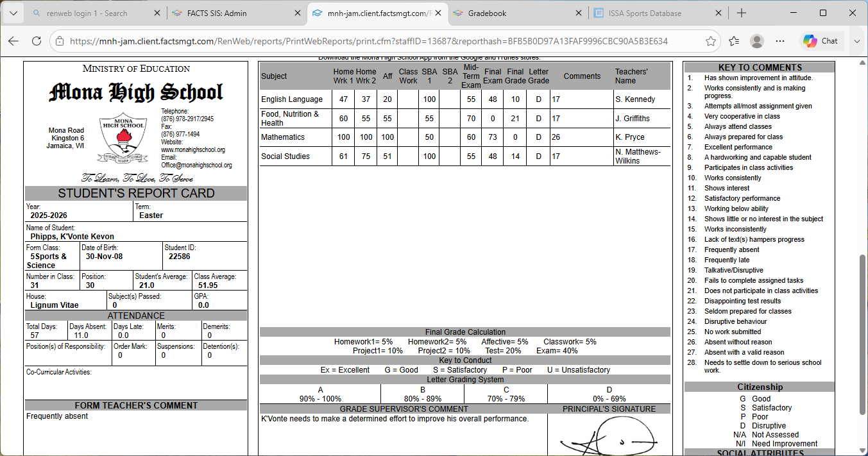
Task: Add this page to favorites star
Action: [x=710, y=41]
